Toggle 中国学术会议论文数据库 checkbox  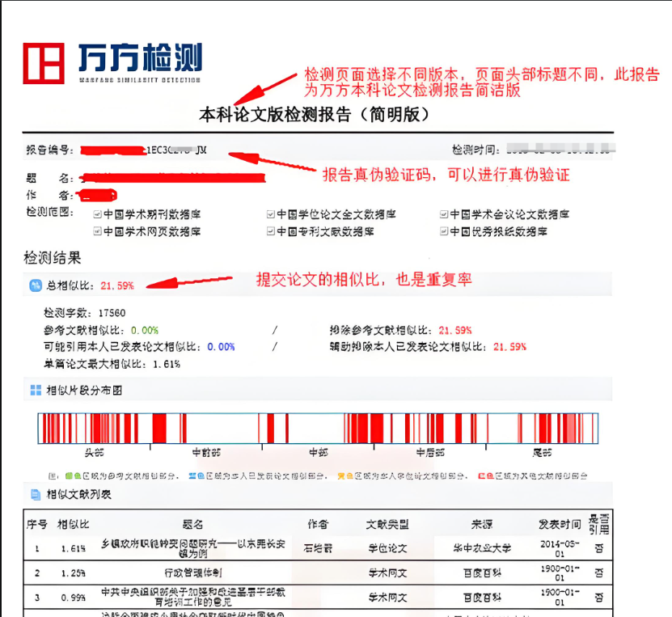click(x=444, y=213)
